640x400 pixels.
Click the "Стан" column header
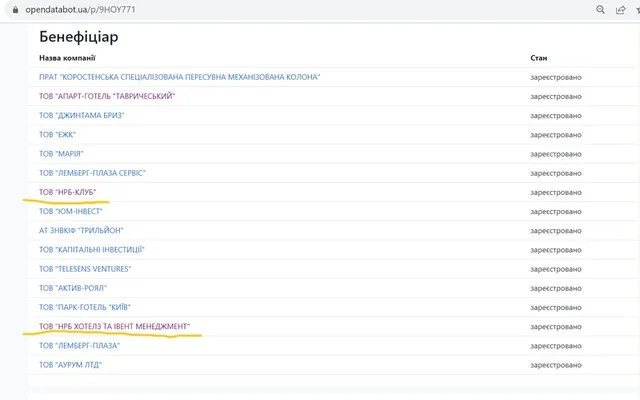coord(539,58)
